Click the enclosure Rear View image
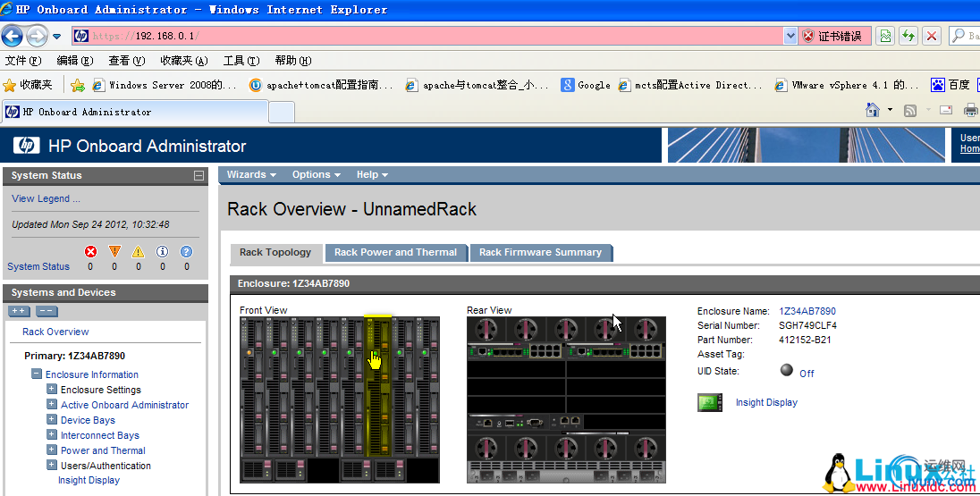The height and width of the screenshot is (496, 980). point(566,399)
